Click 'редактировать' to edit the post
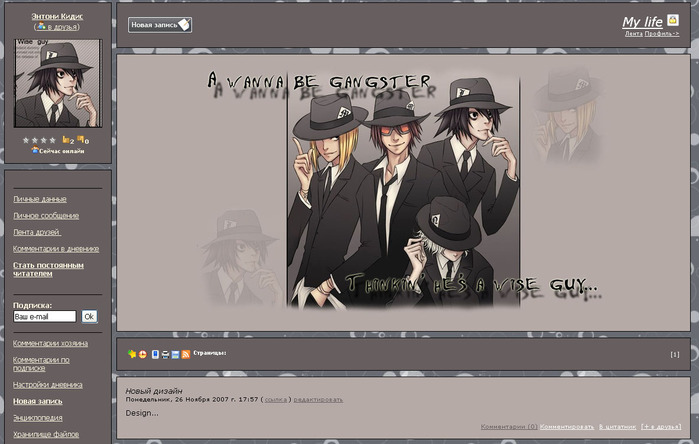Image resolution: width=699 pixels, height=444 pixels. pyautogui.click(x=318, y=400)
